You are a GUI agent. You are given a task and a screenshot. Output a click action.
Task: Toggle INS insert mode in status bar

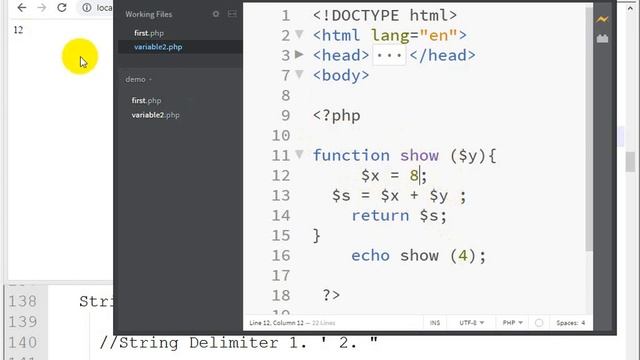[x=435, y=323]
